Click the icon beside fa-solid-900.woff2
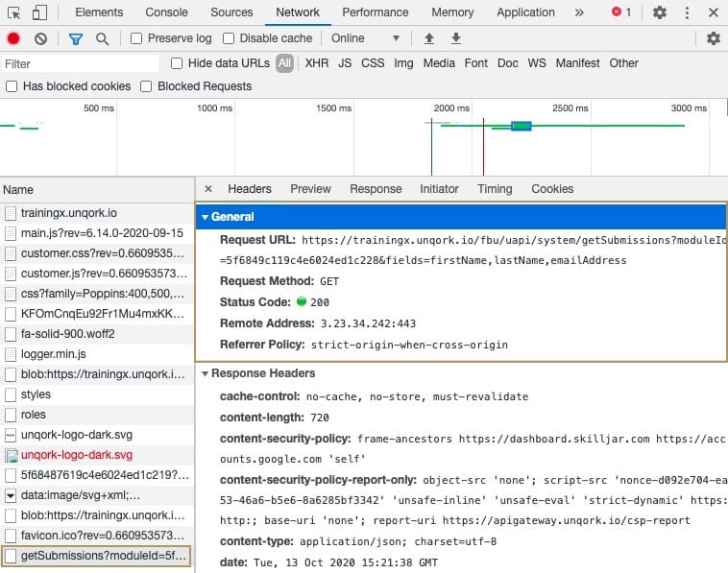The width and height of the screenshot is (728, 573). click(x=11, y=334)
